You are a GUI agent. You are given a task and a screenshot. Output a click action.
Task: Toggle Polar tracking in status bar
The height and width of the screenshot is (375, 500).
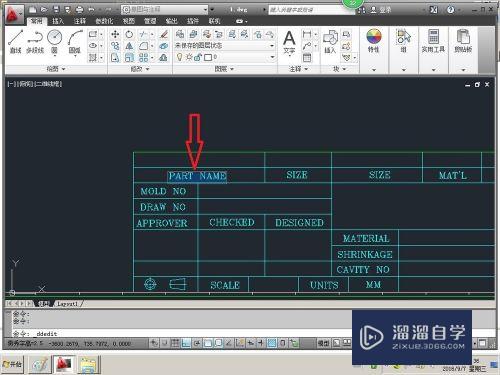pos(197,343)
